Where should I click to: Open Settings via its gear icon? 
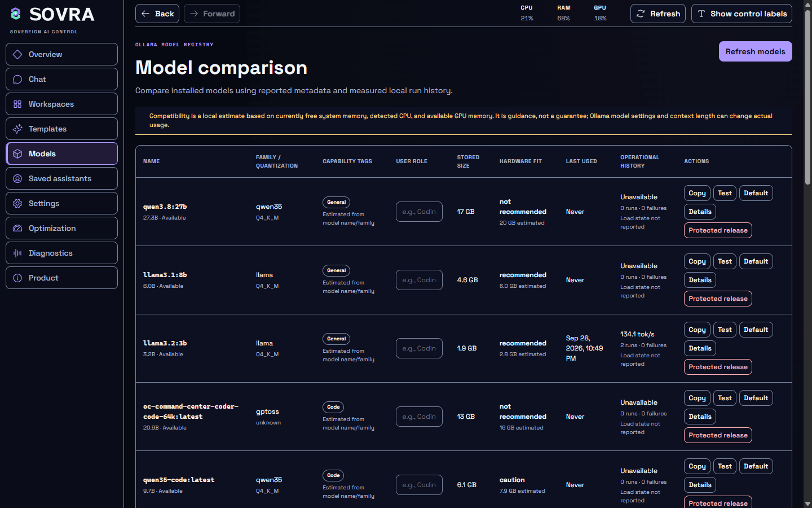[x=17, y=203]
